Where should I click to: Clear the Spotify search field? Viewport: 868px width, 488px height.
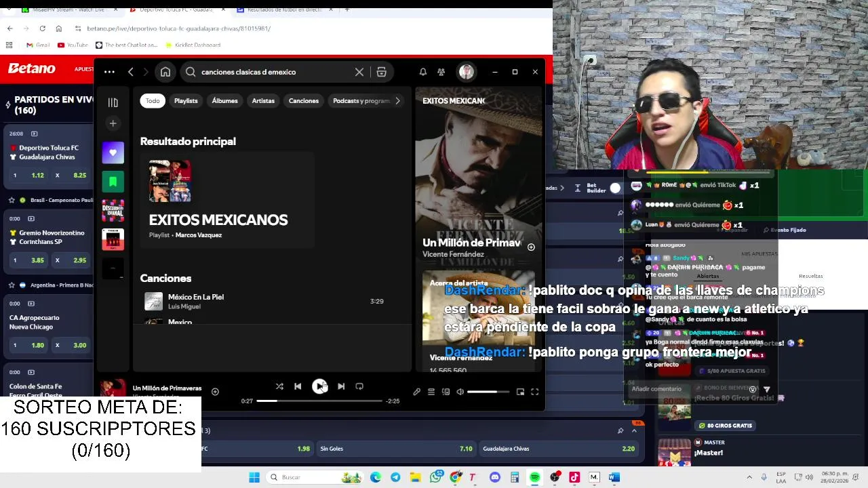(x=359, y=72)
